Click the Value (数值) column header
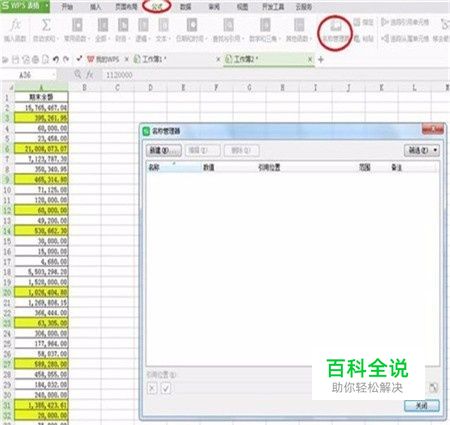Viewport: 450px width, 425px height. (x=228, y=167)
